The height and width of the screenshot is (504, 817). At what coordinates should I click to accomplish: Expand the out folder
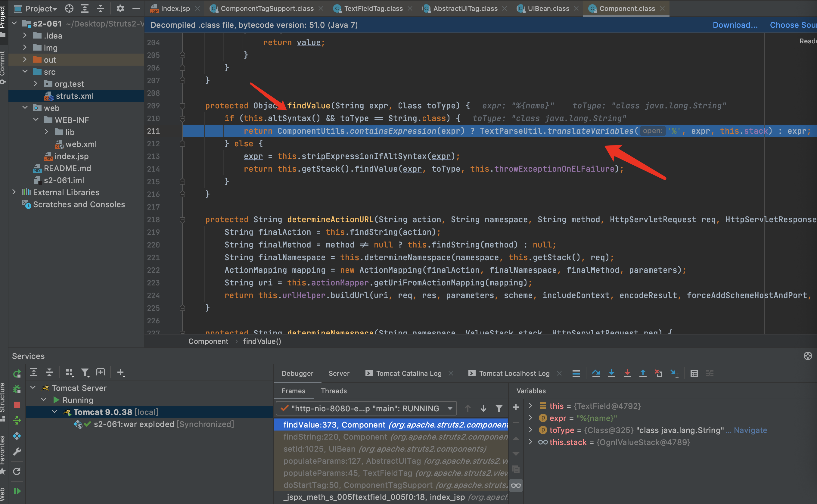click(x=25, y=59)
